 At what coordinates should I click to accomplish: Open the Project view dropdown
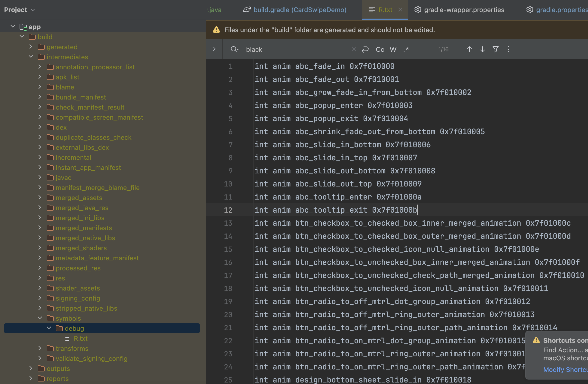tap(19, 10)
